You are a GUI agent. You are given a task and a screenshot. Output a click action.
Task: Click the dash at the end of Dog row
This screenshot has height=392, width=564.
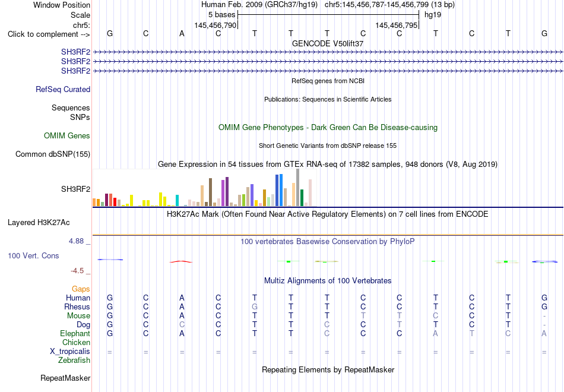pyautogui.click(x=544, y=325)
